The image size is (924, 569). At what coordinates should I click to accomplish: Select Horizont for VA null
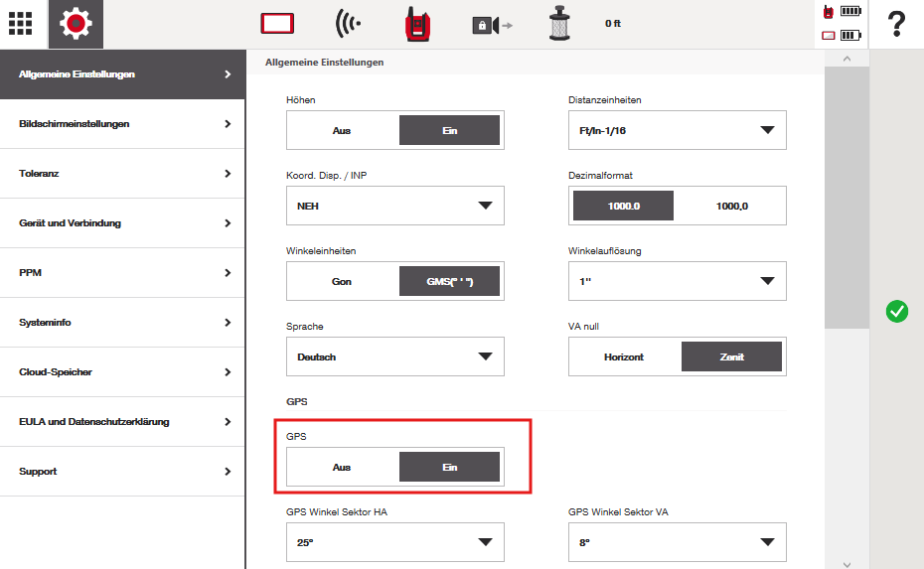[624, 356]
